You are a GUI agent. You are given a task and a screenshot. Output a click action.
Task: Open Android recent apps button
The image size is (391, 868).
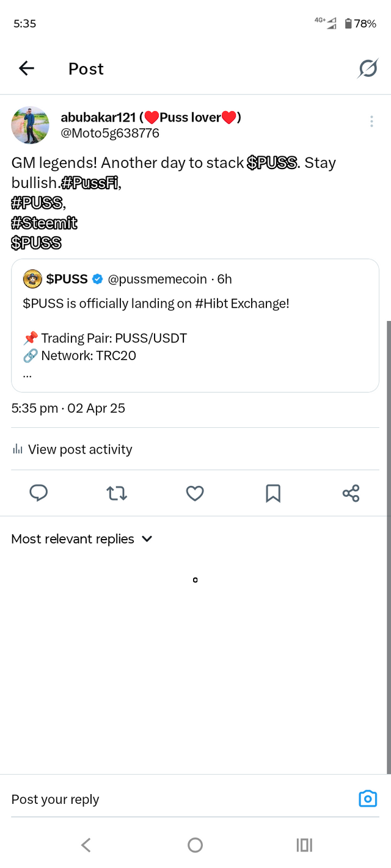pos(304,845)
